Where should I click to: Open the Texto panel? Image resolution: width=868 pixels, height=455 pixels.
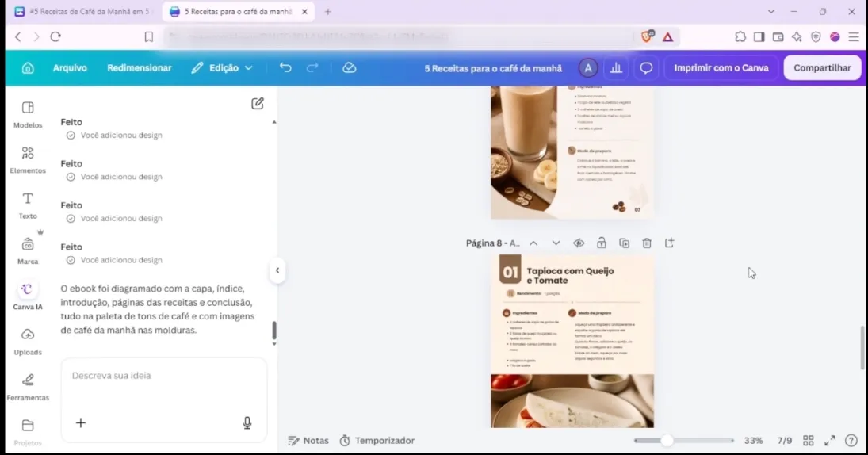coord(28,205)
